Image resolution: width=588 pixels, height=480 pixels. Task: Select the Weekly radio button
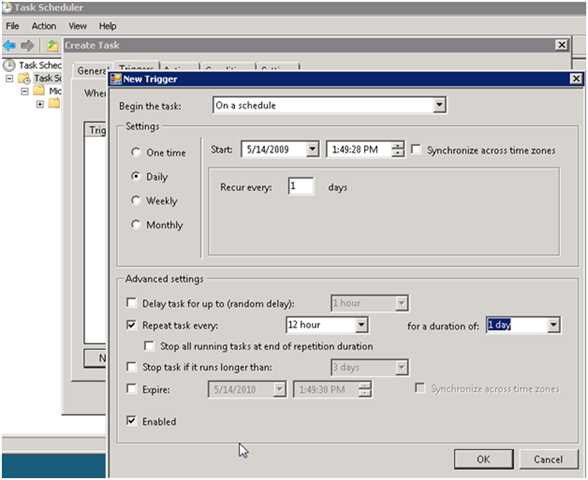(x=136, y=200)
